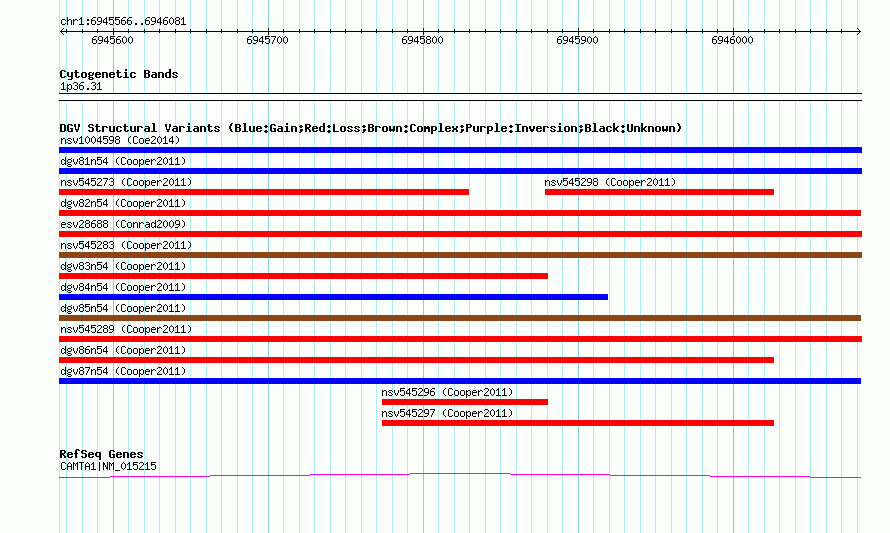Open the dgv83n54 (Cooper2011) label
The width and height of the screenshot is (890, 533).
(123, 266)
